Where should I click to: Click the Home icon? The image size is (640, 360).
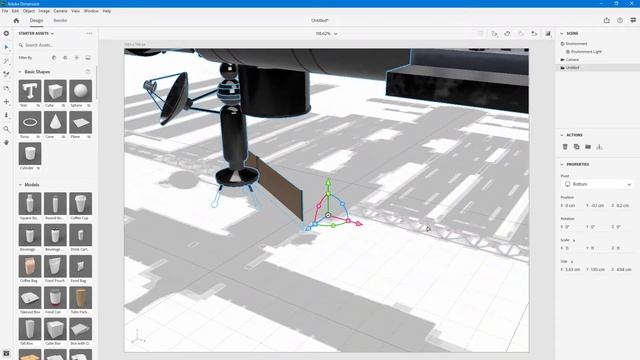pyautogui.click(x=16, y=20)
